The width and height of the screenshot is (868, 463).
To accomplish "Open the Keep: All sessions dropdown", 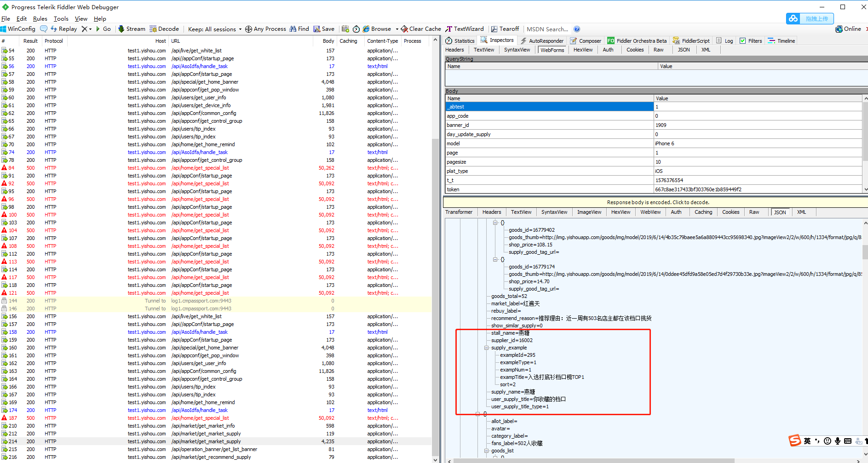I will (215, 29).
